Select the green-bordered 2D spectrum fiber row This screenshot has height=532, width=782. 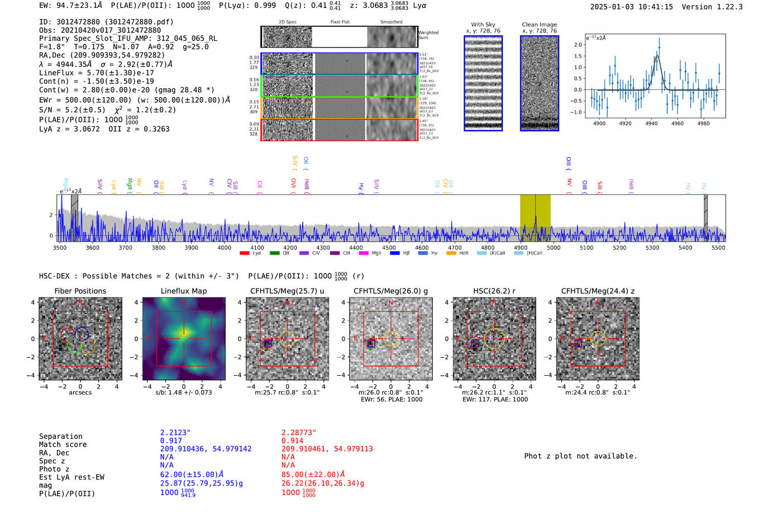(340, 86)
